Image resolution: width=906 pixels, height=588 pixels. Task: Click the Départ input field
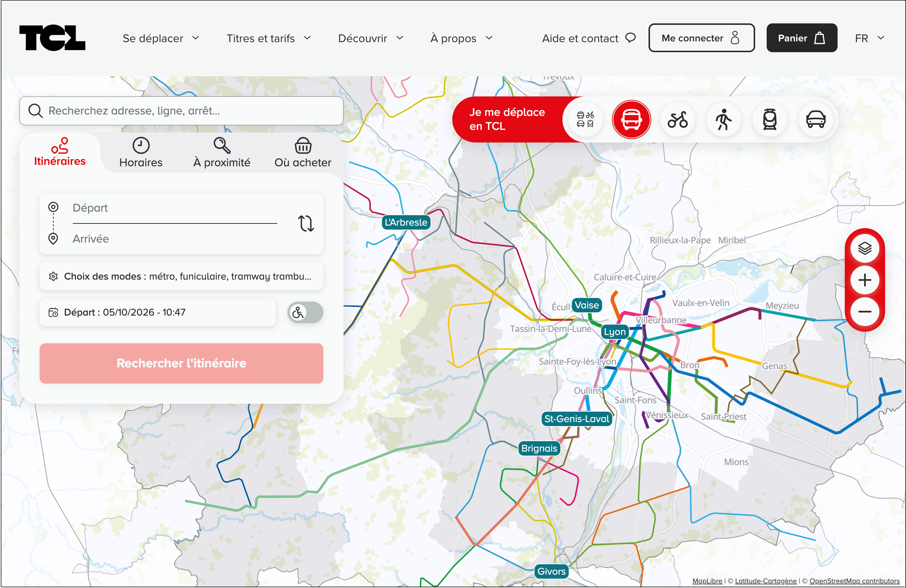(x=175, y=208)
